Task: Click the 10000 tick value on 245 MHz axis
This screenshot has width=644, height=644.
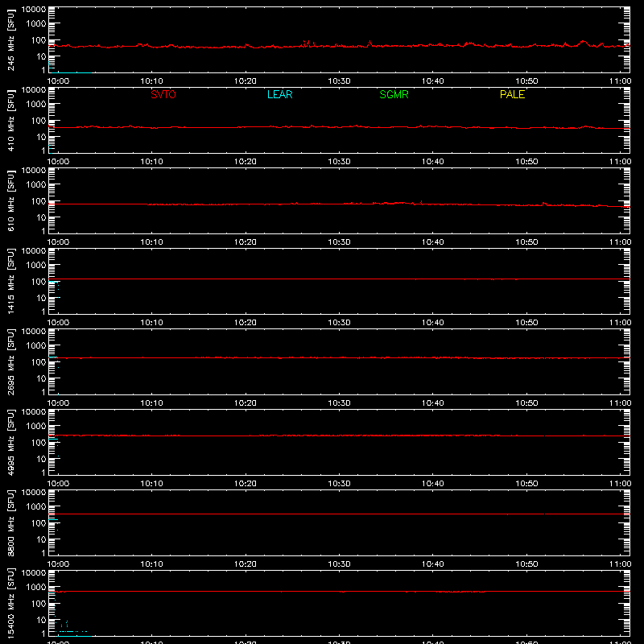Action: click(x=34, y=10)
